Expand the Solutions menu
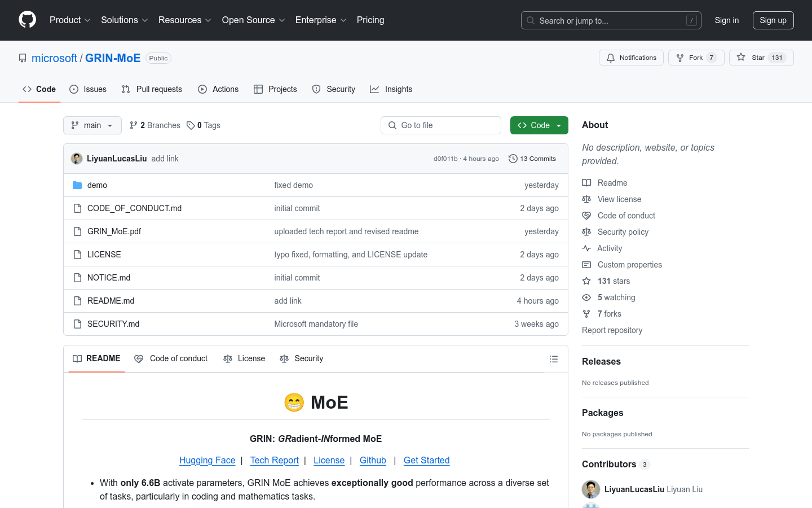The image size is (812, 508). pyautogui.click(x=125, y=20)
